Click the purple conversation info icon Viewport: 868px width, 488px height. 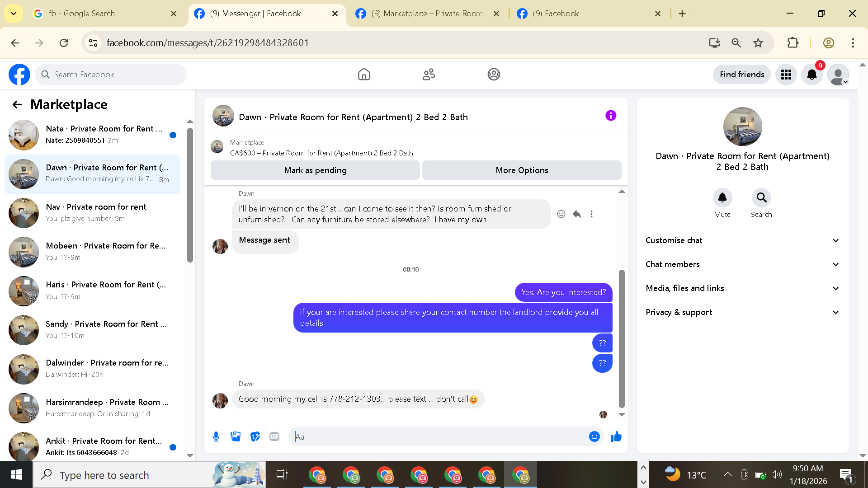[610, 116]
